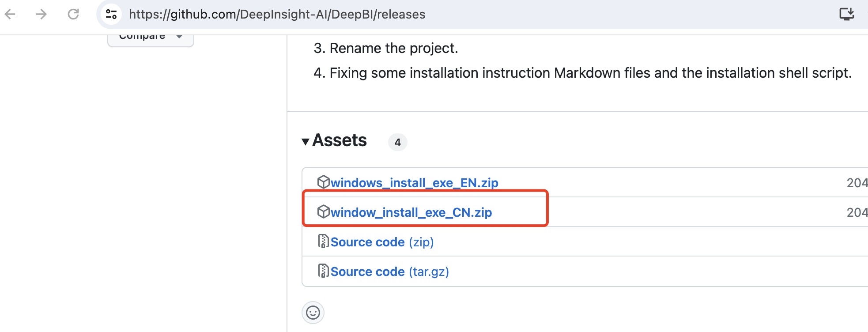Open the Compare dropdown

(151, 39)
